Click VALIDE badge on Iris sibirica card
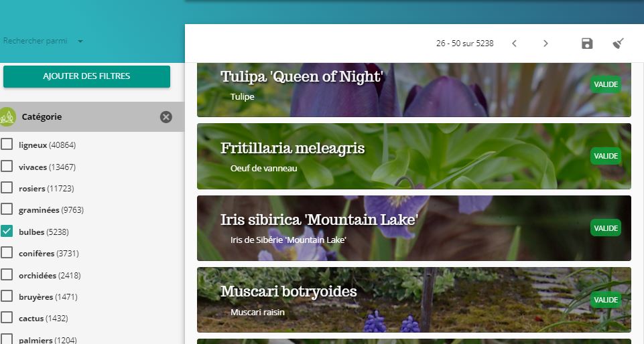Image resolution: width=644 pixels, height=344 pixels. coord(605,228)
